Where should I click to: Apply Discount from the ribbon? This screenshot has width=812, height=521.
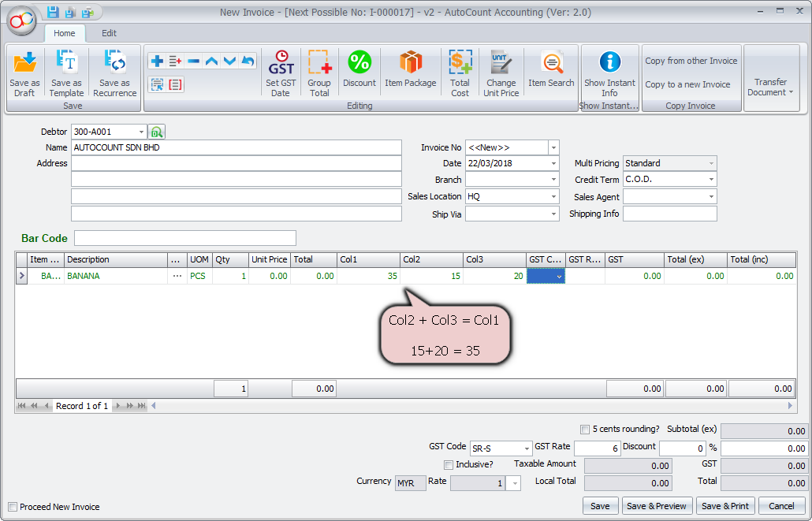pyautogui.click(x=359, y=63)
